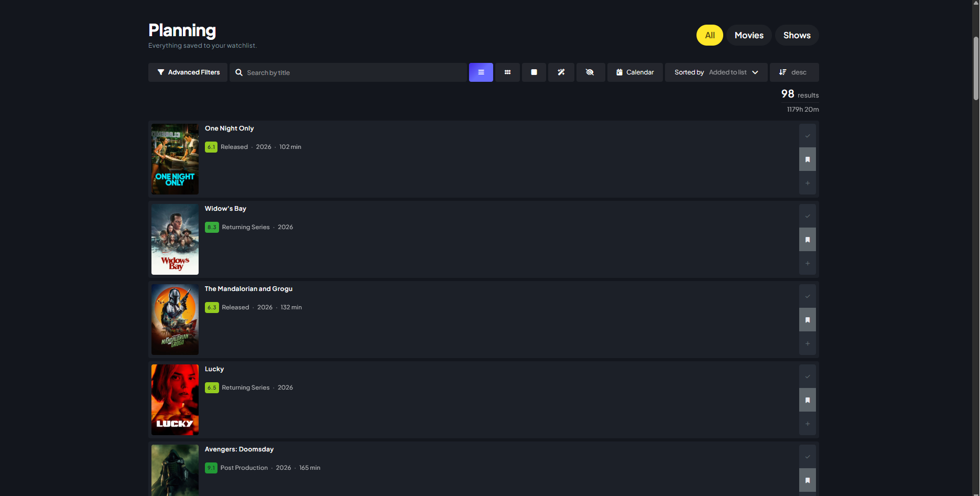Toggle the crossed-out eye visibility button
The width and height of the screenshot is (980, 496).
pos(590,72)
